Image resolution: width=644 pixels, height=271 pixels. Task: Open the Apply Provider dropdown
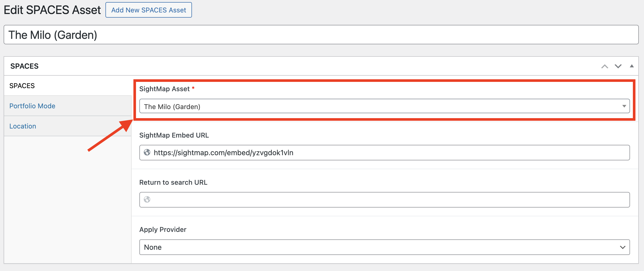[x=384, y=247]
